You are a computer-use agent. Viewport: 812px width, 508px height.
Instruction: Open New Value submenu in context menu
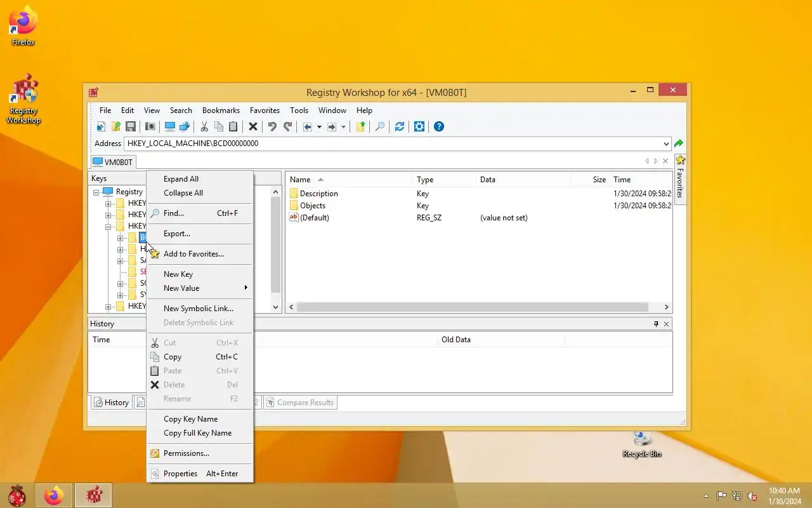(199, 288)
